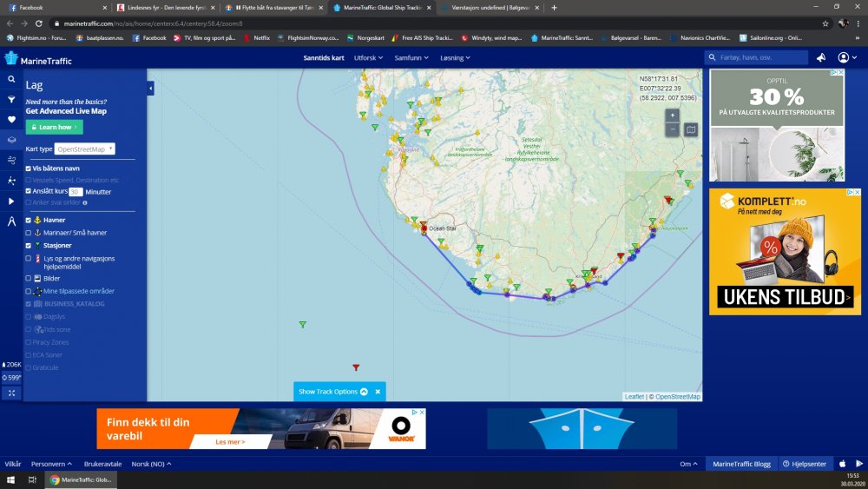Open the user account dropdown
The height and width of the screenshot is (489, 868).
(847, 57)
